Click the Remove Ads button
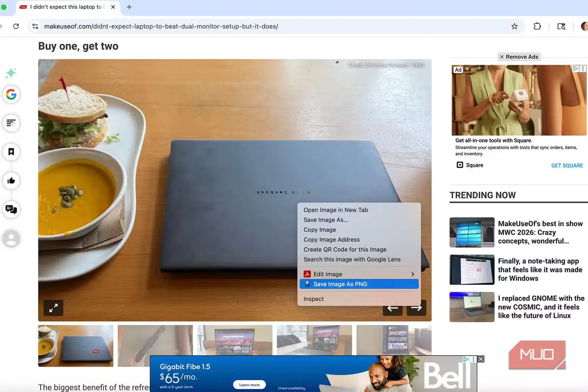 tap(519, 57)
